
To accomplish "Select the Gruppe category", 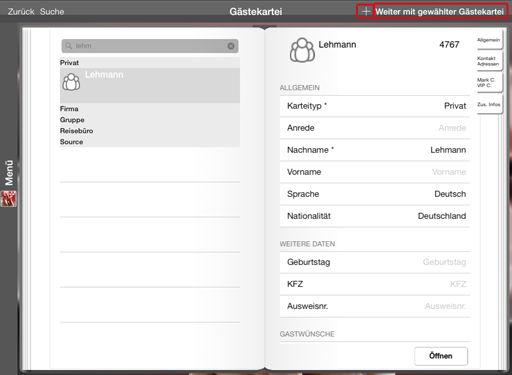I will point(72,120).
